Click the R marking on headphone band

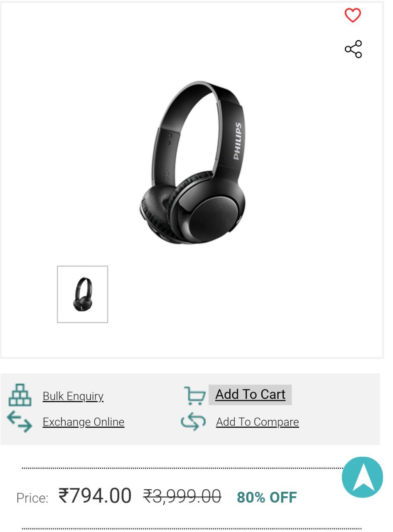point(165,175)
